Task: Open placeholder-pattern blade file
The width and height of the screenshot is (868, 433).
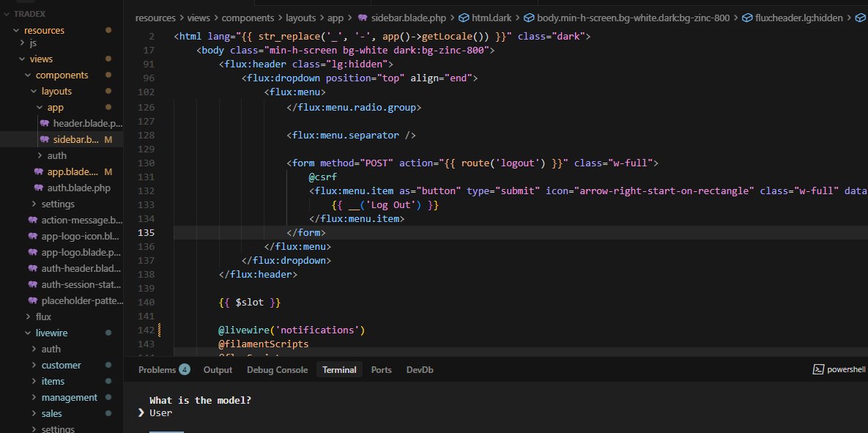Action: (82, 300)
